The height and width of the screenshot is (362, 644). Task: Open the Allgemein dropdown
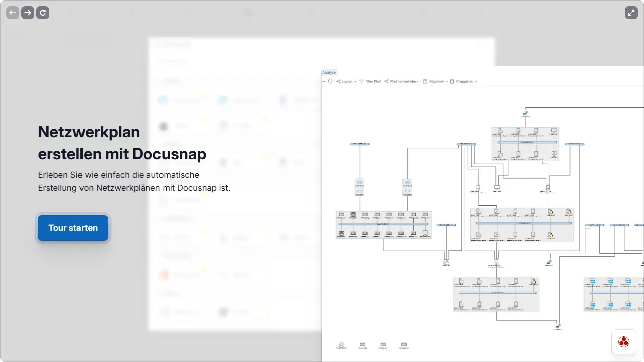(435, 81)
